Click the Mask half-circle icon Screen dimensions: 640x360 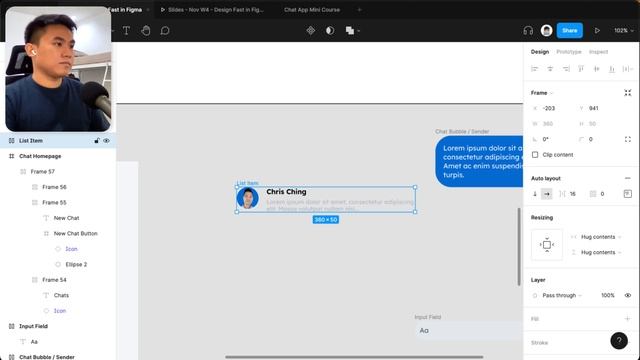(x=330, y=31)
